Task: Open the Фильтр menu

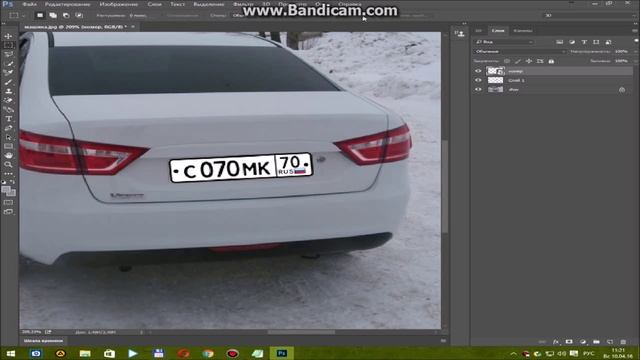Action: pos(243,4)
